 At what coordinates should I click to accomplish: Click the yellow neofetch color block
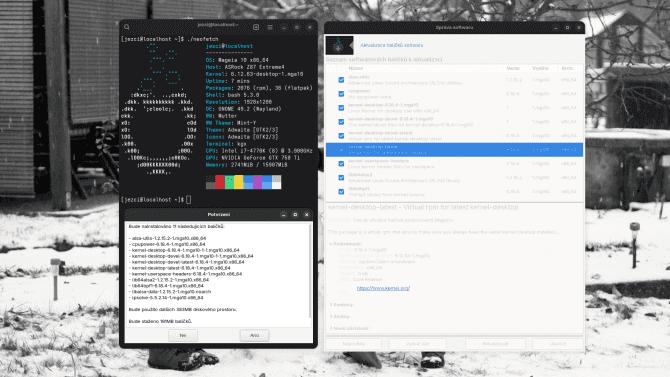click(x=238, y=182)
